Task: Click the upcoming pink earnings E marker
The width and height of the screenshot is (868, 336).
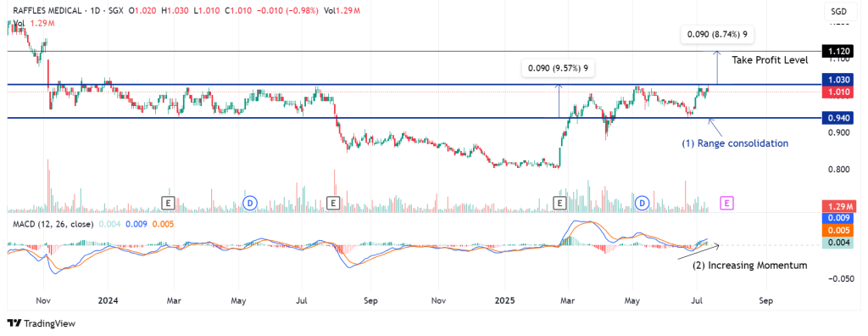Action: coord(726,203)
